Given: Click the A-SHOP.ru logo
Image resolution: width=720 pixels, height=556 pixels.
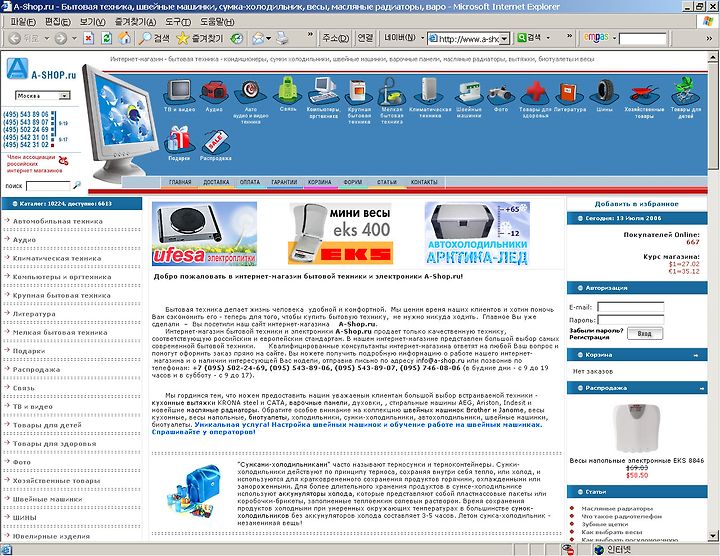Looking at the screenshot, I should pyautogui.click(x=41, y=69).
